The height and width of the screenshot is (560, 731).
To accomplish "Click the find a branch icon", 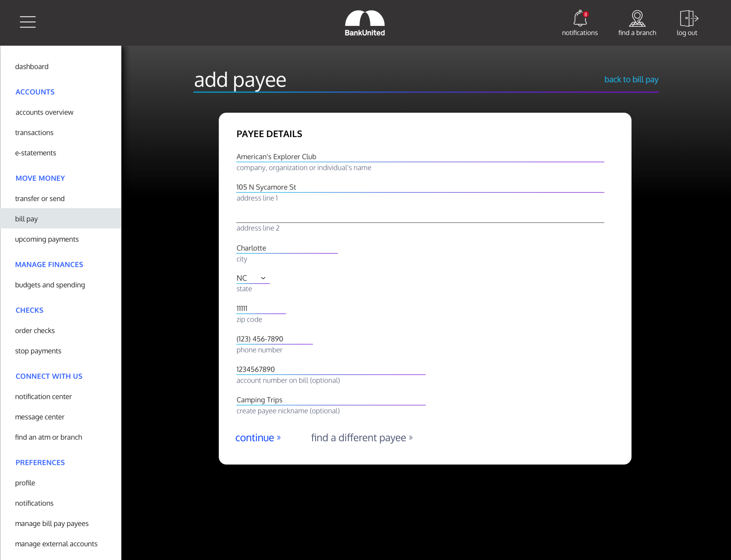I will click(x=637, y=18).
